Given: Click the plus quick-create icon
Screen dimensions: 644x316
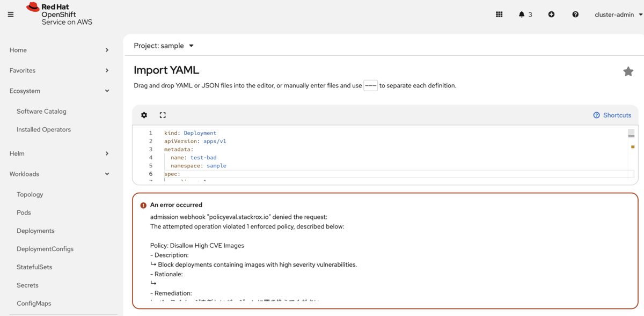Looking at the screenshot, I should 551,14.
